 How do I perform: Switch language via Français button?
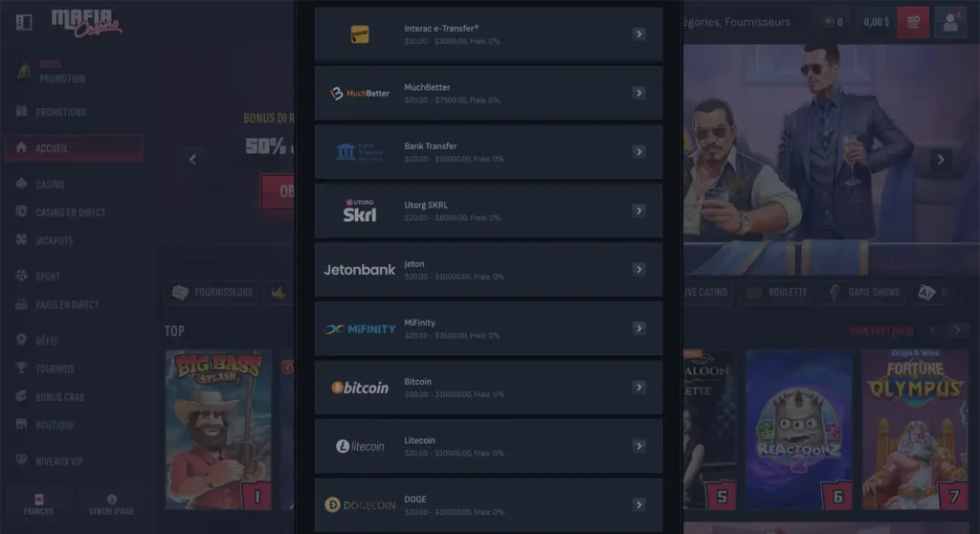[38, 504]
